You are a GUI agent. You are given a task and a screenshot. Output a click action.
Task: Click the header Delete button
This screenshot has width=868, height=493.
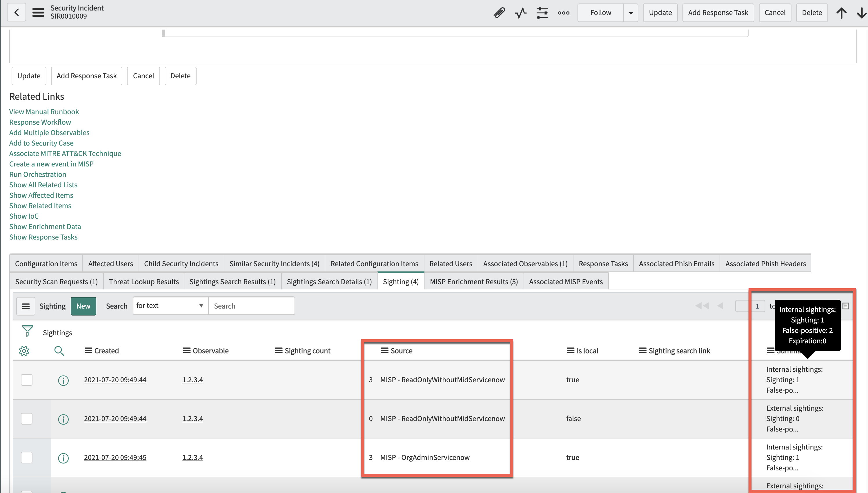[x=812, y=13]
